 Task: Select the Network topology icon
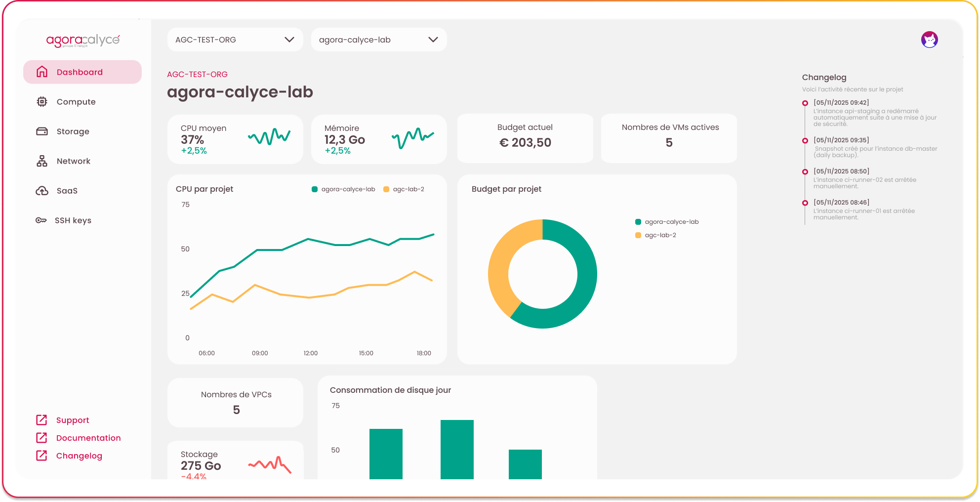tap(42, 161)
